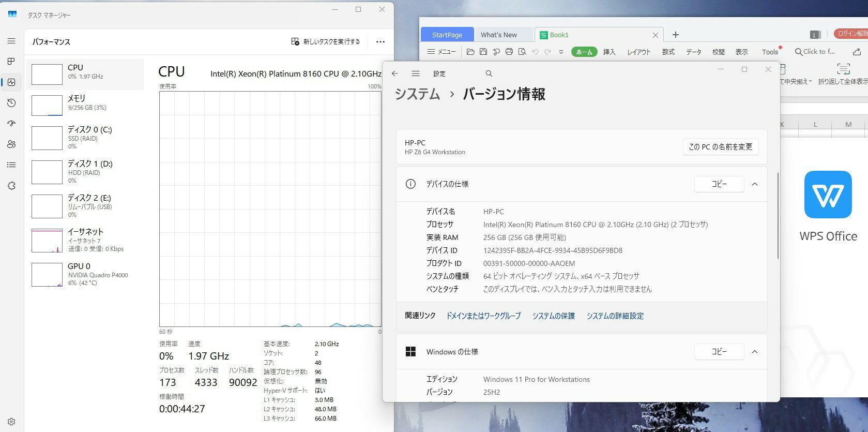Collapse the デバイスの仕様 section

(755, 184)
